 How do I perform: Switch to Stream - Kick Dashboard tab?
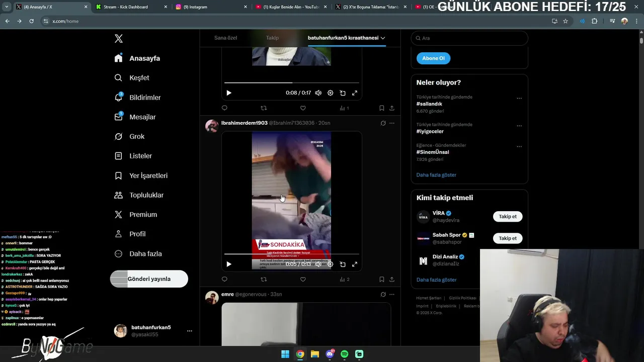[x=131, y=7]
